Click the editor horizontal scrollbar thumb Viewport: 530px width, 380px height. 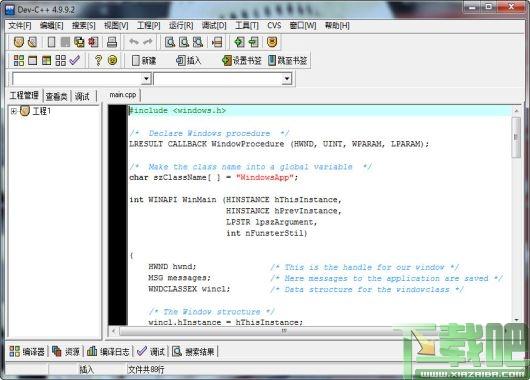[284, 331]
